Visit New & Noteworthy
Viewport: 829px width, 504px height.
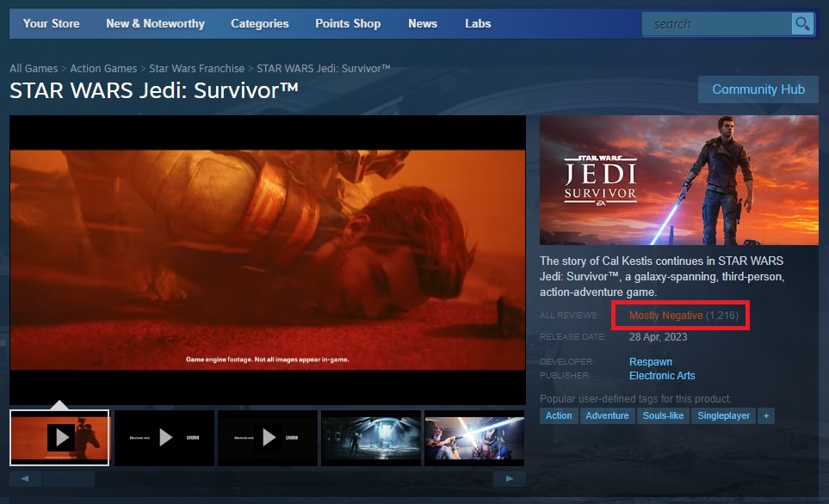155,24
